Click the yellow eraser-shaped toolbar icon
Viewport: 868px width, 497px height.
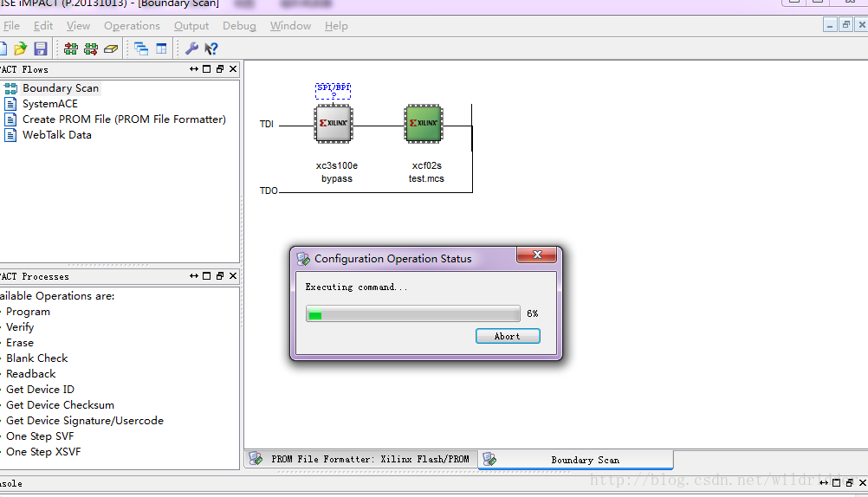click(x=111, y=48)
